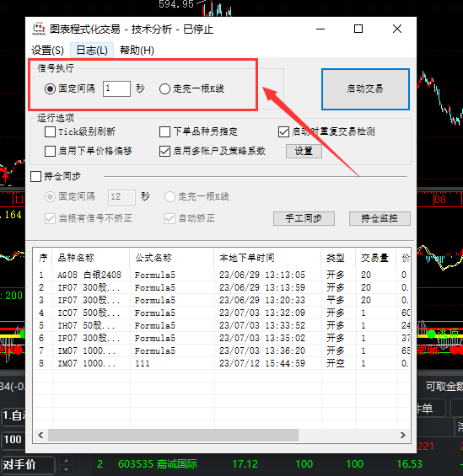Open the 设置(S) menu

point(47,50)
